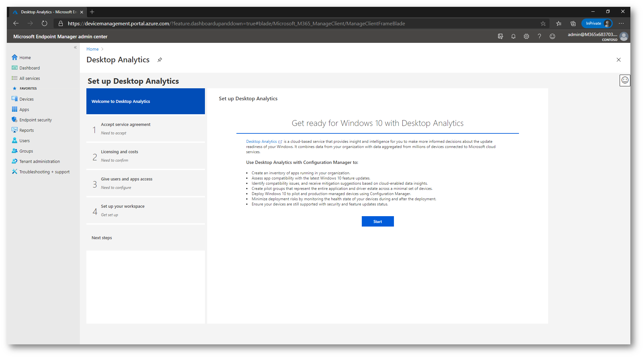Close the Desktop Analytics browser tab
Viewport: 644px width, 358px height.
point(82,12)
